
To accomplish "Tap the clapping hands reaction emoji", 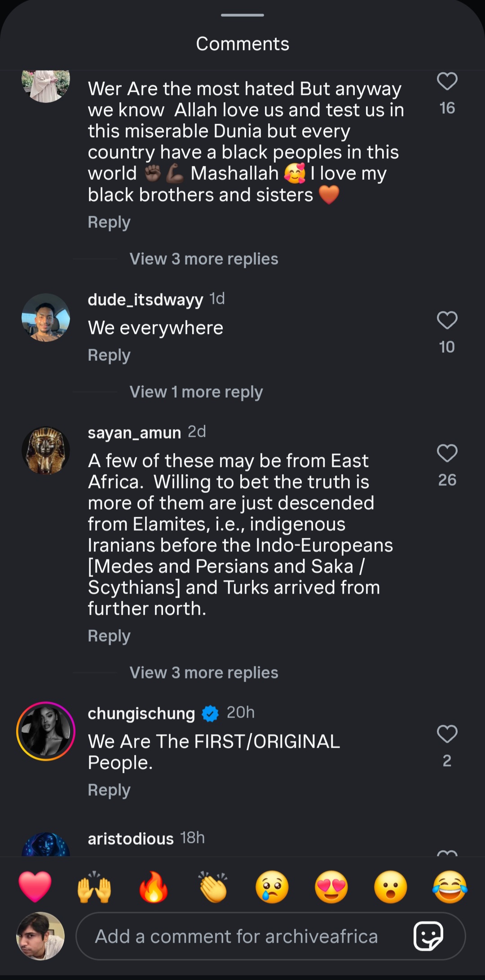I will [213, 887].
